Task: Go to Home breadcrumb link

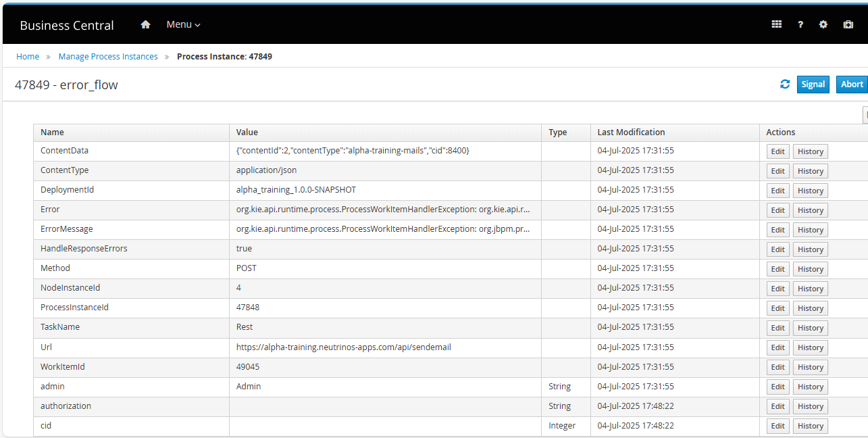Action: (28, 57)
